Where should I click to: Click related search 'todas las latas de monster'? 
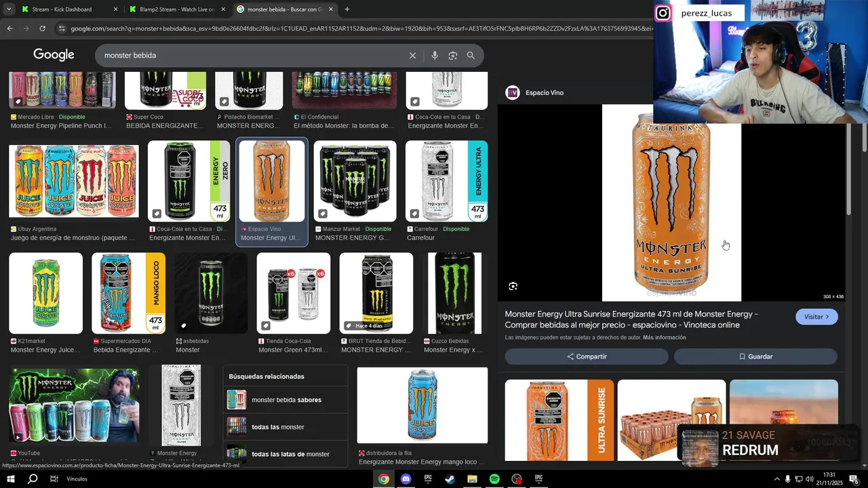click(285, 453)
